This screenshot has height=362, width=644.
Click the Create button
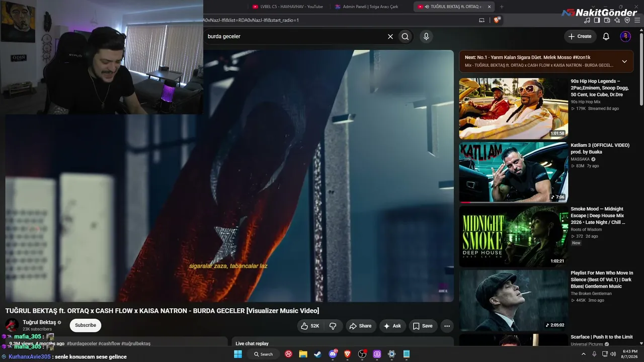(x=580, y=36)
